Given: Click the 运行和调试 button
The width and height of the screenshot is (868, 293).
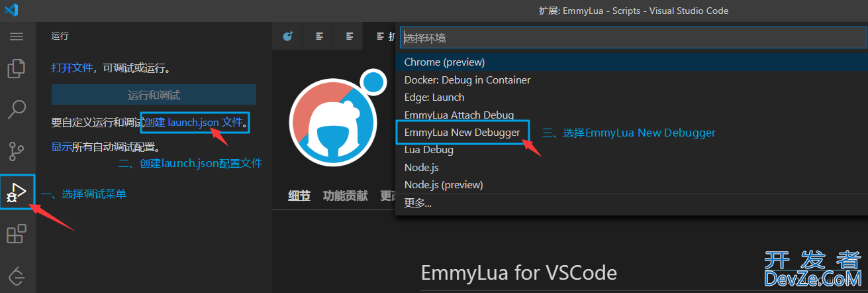Looking at the screenshot, I should click(154, 95).
